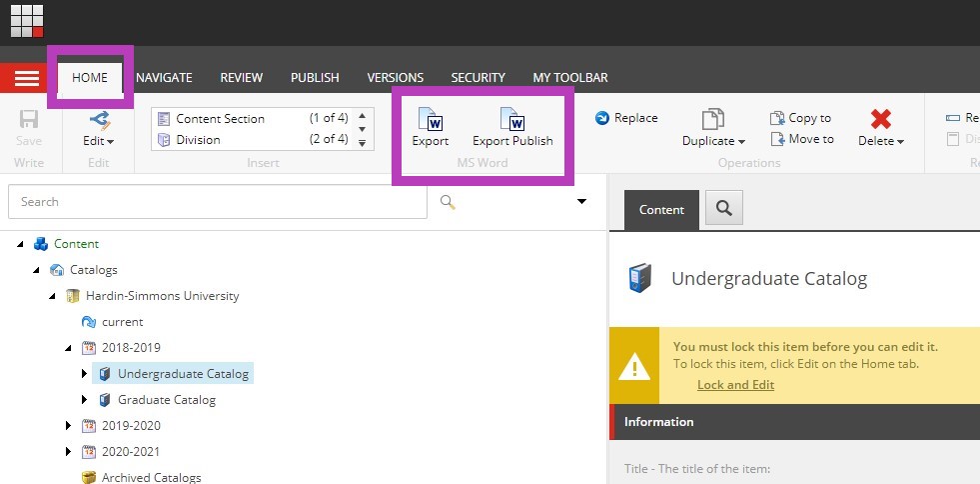Select Hardin-Simmons University in the tree
Screen dimensions: 980x484
[x=163, y=296]
